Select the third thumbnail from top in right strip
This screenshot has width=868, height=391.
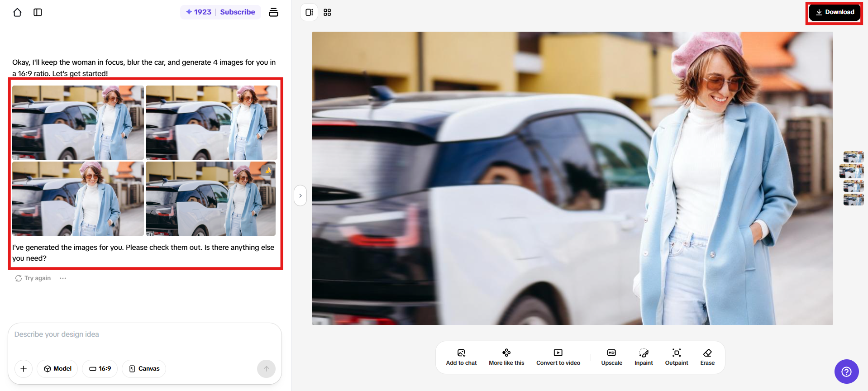pos(854,186)
